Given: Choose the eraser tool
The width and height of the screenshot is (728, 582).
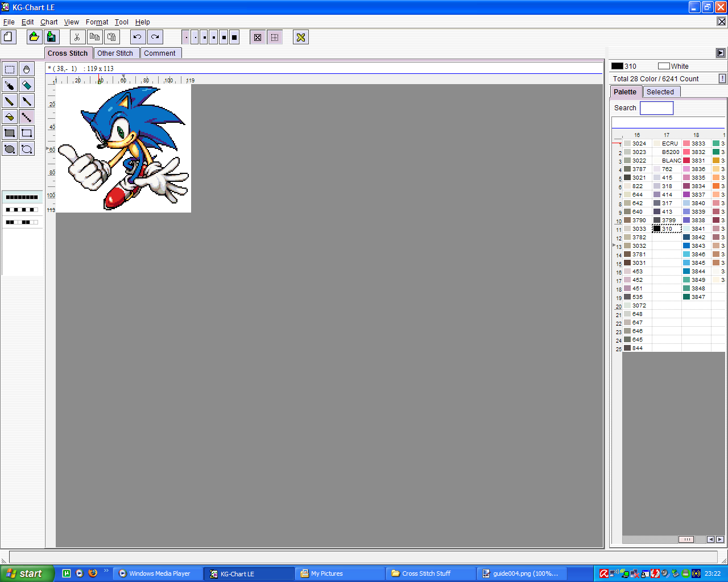Looking at the screenshot, I should (x=27, y=85).
